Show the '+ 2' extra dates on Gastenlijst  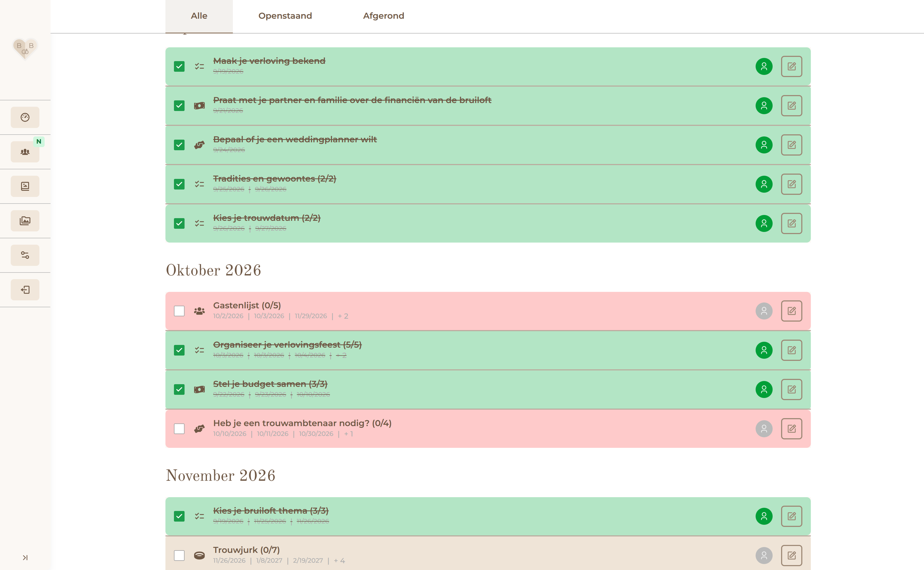point(343,316)
